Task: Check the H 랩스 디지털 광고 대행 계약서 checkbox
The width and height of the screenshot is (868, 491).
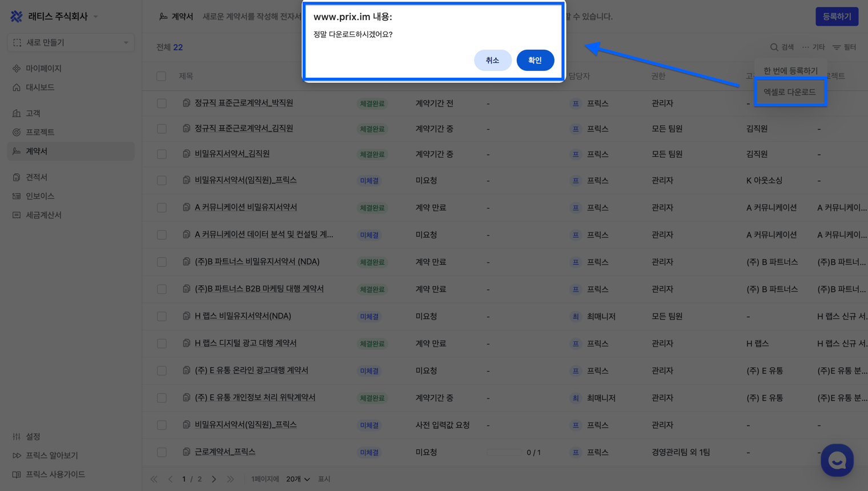Action: click(x=162, y=344)
